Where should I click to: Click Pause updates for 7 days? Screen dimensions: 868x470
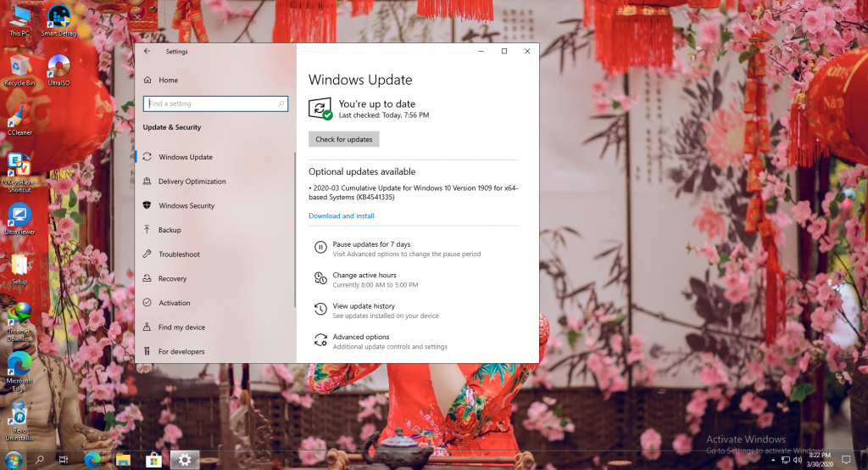point(371,243)
